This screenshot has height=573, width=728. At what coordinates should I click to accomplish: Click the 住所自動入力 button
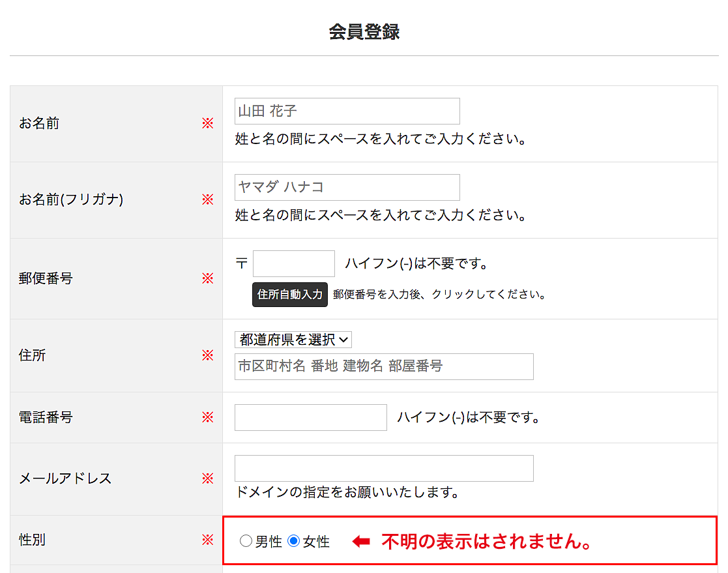click(289, 295)
